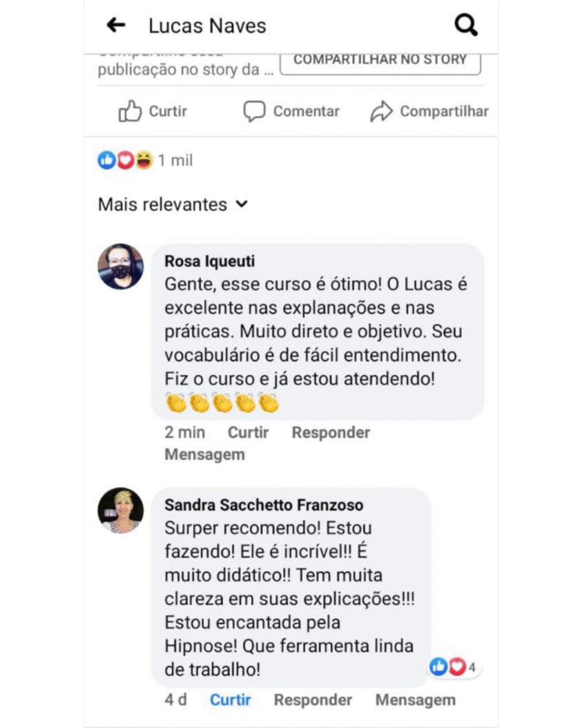Reply to Sandra Sacchetto Franzoso's comment
Screen dimensions: 582x728
tap(313, 700)
